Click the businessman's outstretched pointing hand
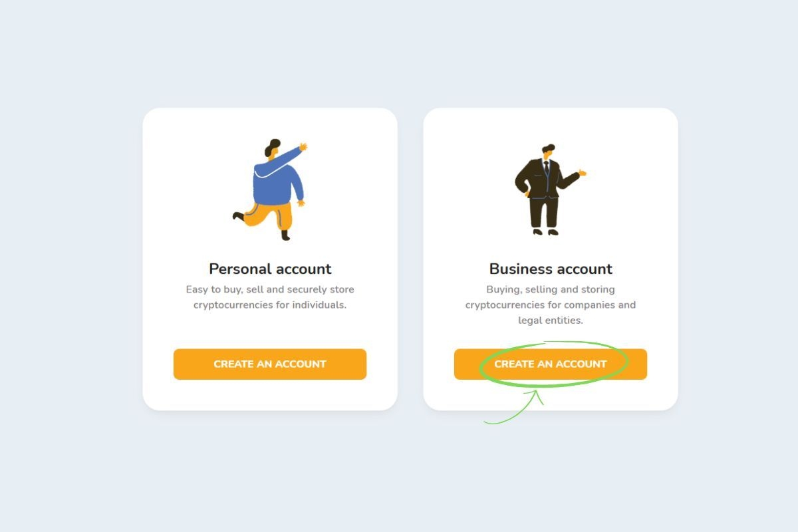The width and height of the screenshot is (798, 532). click(583, 173)
